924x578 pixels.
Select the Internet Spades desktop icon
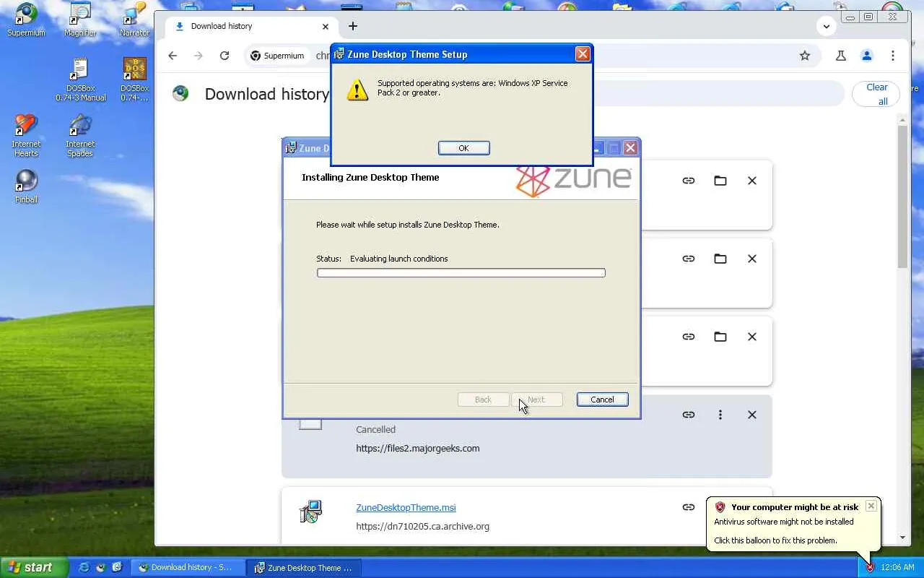80,136
